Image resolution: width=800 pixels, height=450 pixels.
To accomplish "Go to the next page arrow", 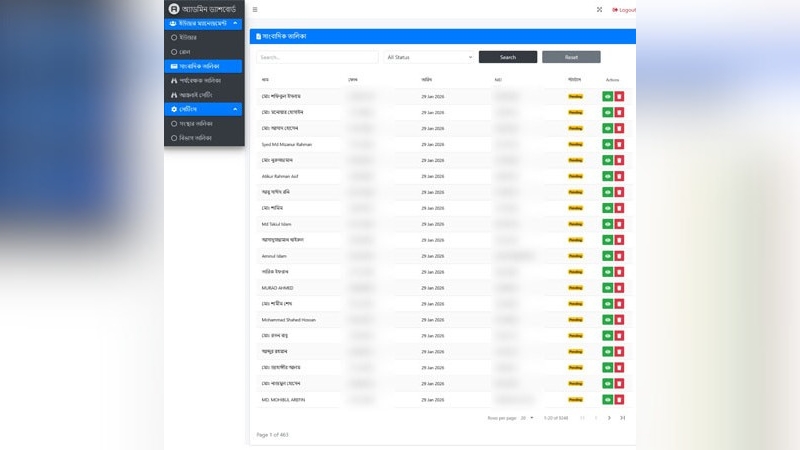I will point(609,417).
